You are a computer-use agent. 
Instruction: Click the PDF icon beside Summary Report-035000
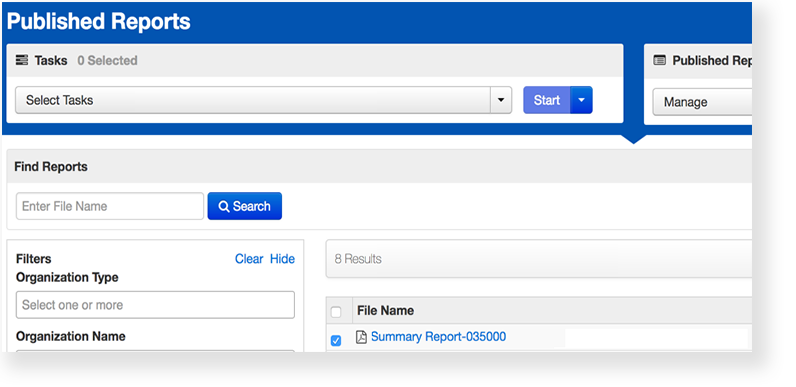pyautogui.click(x=361, y=337)
